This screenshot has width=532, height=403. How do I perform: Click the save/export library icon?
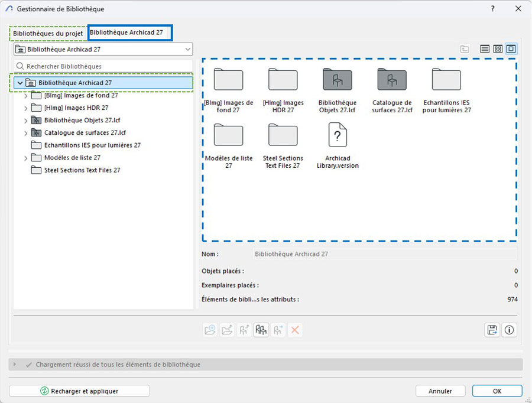pos(492,330)
